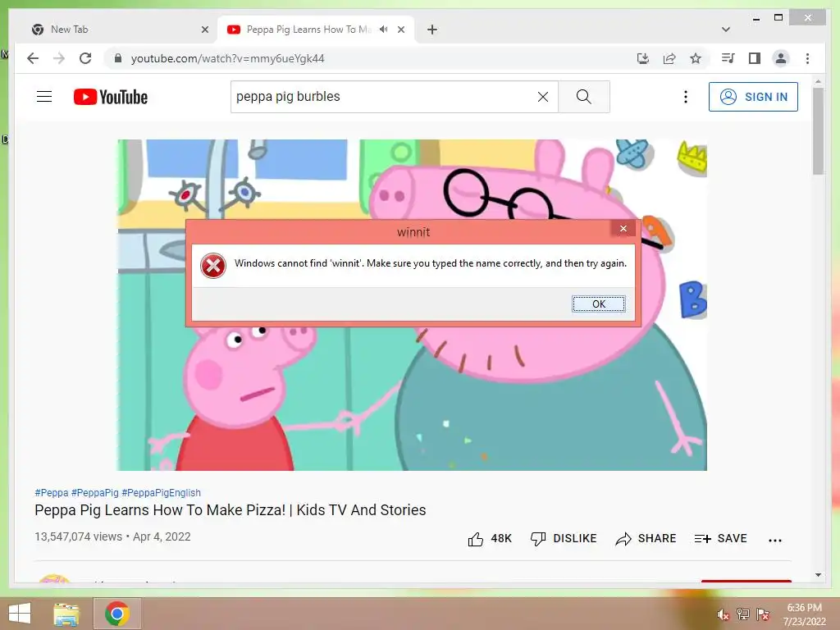Click the muted volume tray icon

(723, 614)
